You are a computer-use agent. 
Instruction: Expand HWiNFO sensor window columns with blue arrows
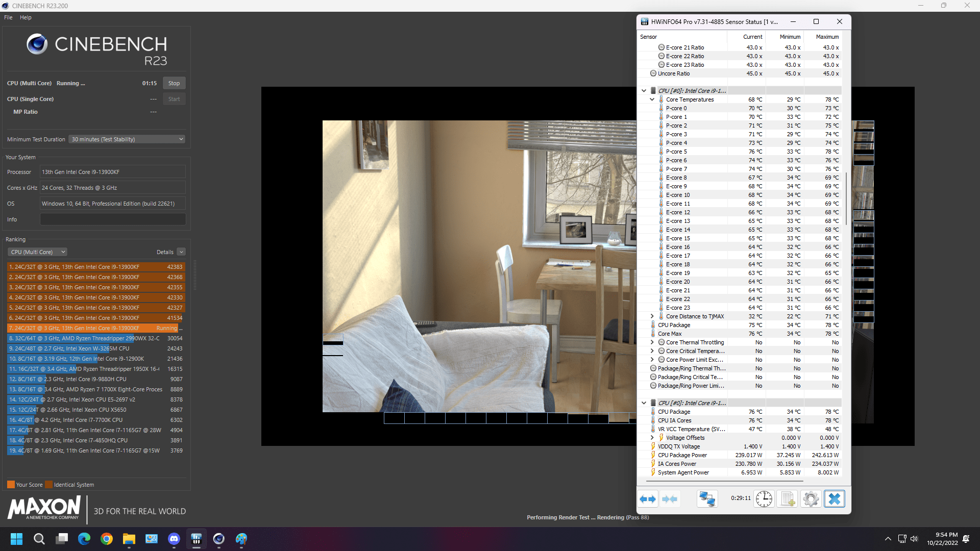click(x=648, y=499)
